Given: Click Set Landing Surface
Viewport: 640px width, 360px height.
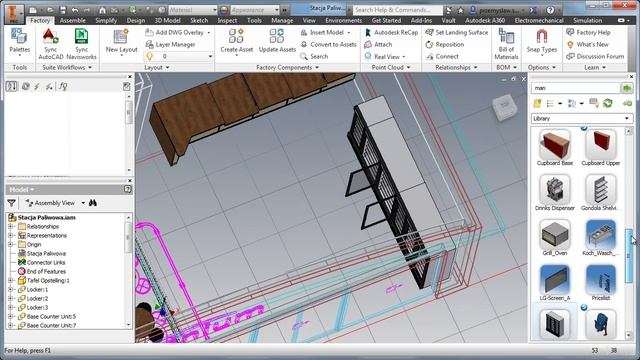Looking at the screenshot, I should (x=456, y=32).
